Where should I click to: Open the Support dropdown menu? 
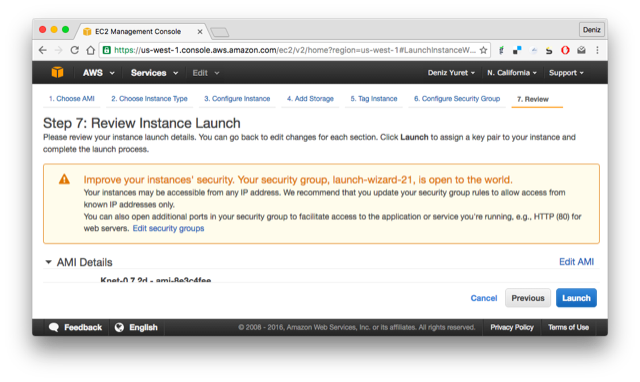coord(566,73)
